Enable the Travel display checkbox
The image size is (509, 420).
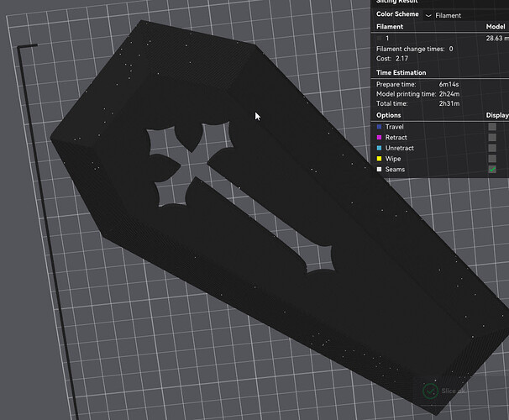492,127
